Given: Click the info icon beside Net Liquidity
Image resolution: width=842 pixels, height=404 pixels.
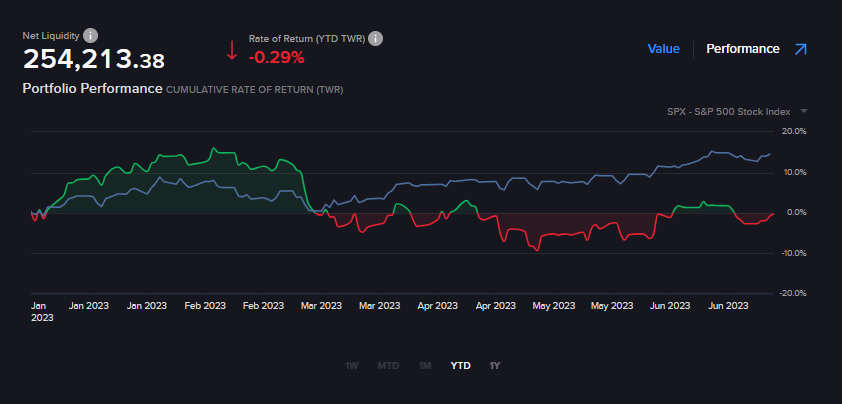Looking at the screenshot, I should coord(91,35).
